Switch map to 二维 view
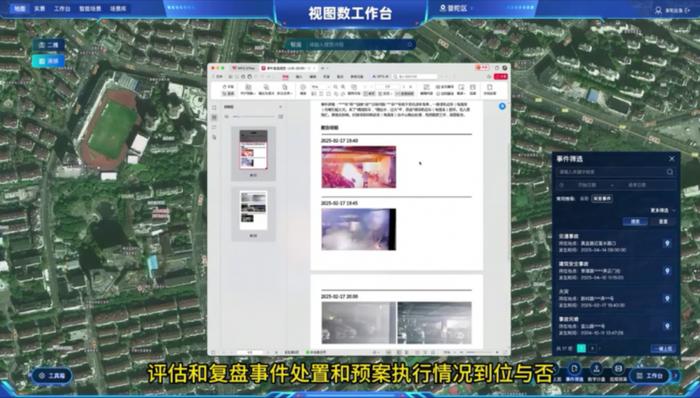 (x=48, y=45)
